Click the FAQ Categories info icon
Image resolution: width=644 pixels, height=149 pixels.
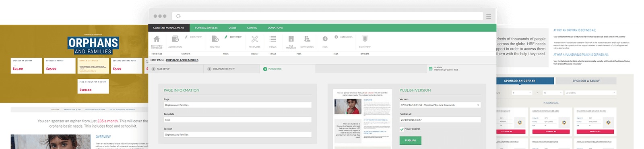tap(336, 37)
